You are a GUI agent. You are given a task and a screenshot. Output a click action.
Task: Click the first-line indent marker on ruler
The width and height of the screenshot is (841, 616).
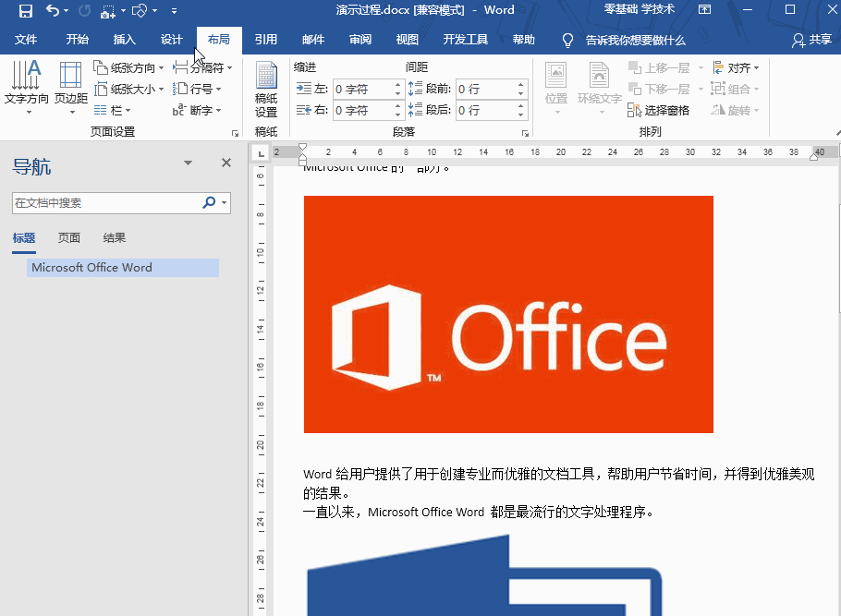(302, 147)
